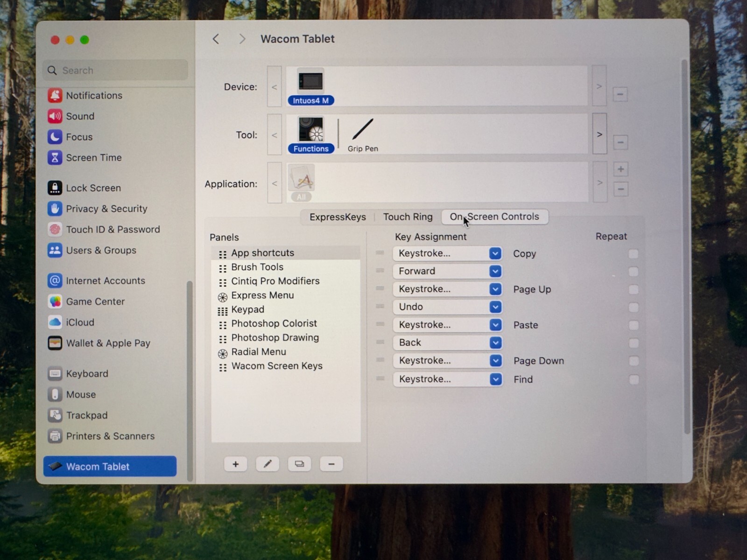The image size is (747, 560).
Task: Select Cintiq Pro Modifiers panel
Action: click(286, 281)
